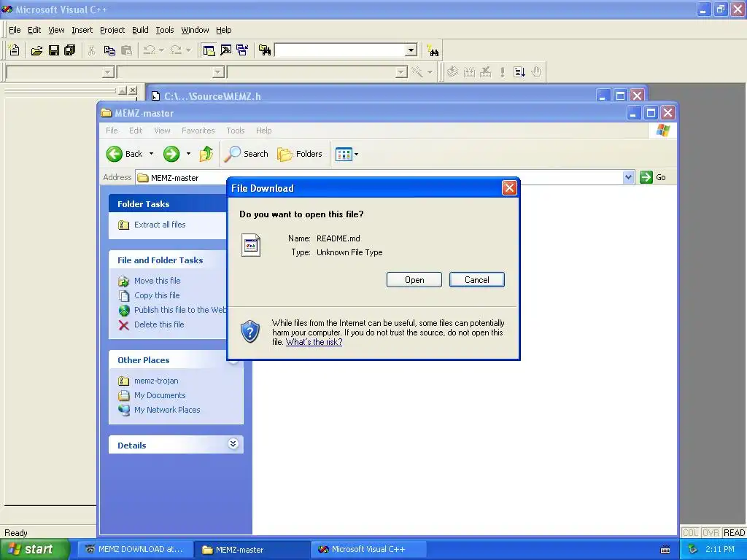Toggle the Workspace window icon
Image resolution: width=747 pixels, height=560 pixels.
[209, 50]
